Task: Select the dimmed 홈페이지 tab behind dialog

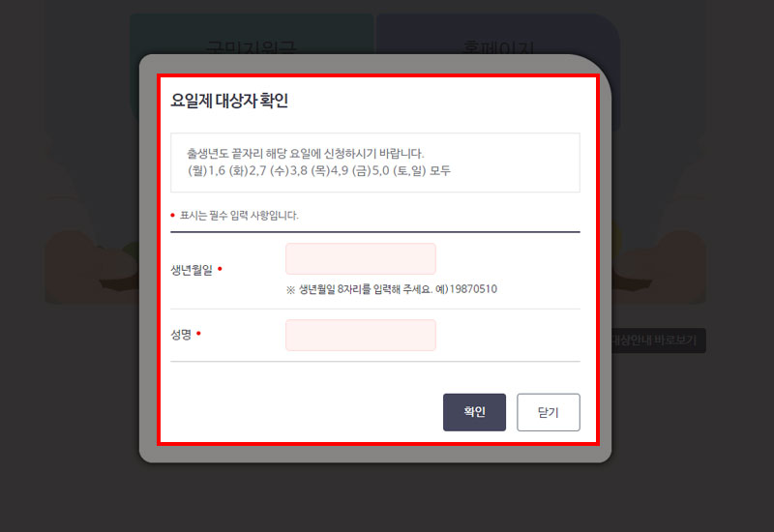Action: coord(497,48)
